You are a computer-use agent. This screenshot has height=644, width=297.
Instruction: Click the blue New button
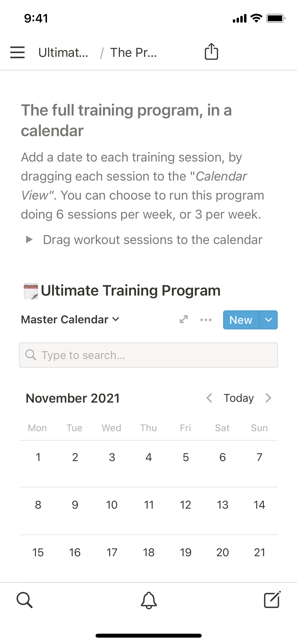coord(241,320)
